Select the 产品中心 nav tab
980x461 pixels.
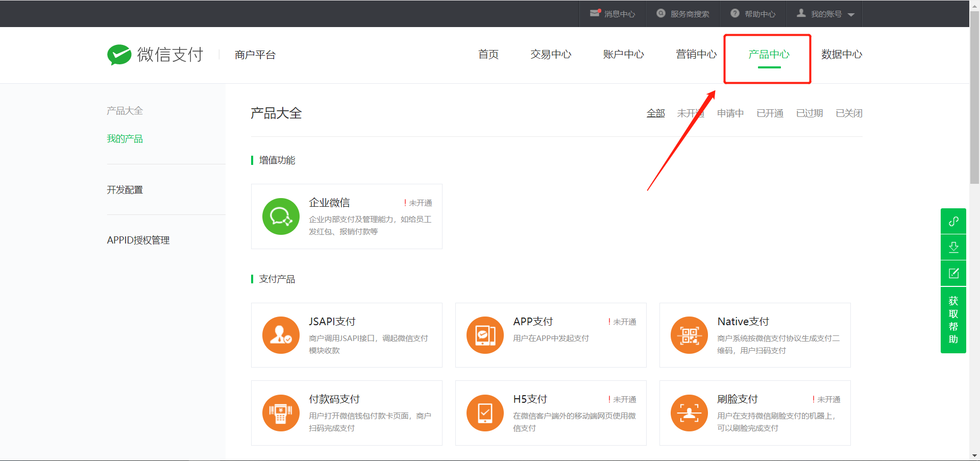(769, 54)
